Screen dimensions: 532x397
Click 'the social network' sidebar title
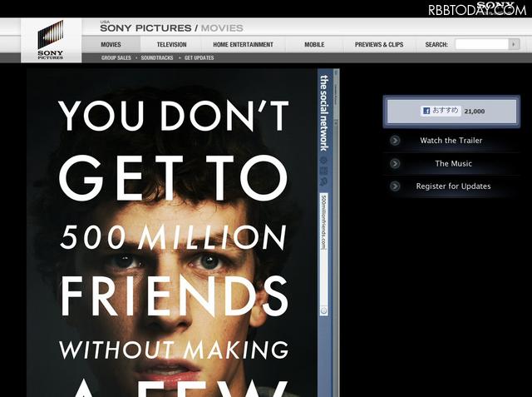coord(324,113)
